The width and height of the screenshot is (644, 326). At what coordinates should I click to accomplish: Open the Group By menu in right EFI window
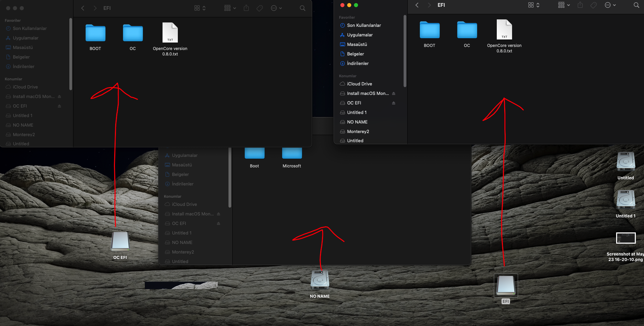click(x=564, y=5)
